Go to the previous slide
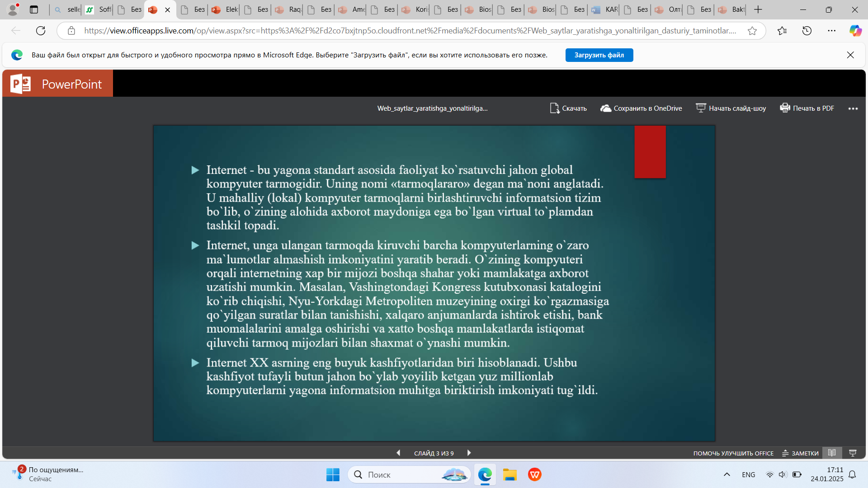The image size is (868, 488). (x=398, y=453)
